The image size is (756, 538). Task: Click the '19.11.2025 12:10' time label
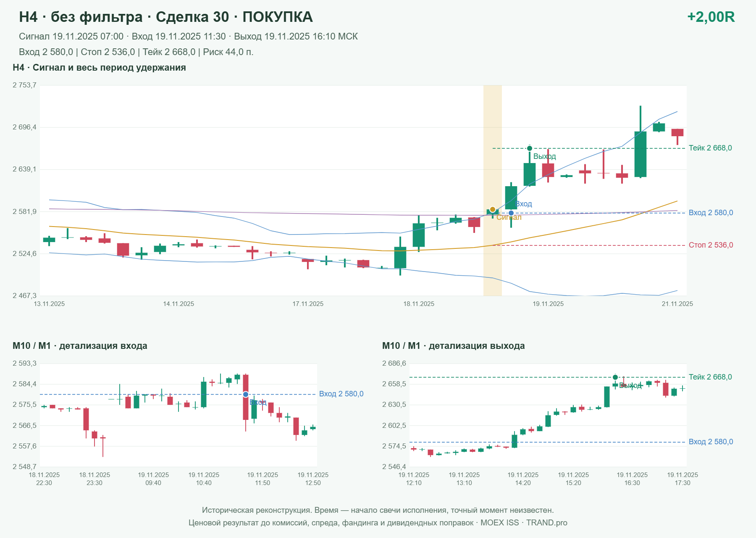pyautogui.click(x=414, y=479)
